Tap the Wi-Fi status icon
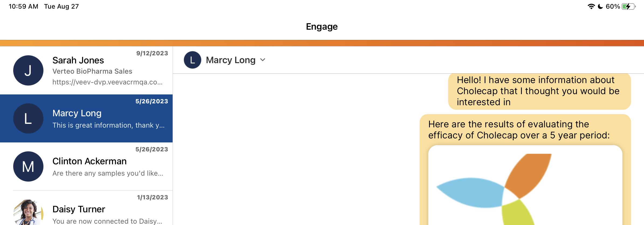 (x=591, y=6)
